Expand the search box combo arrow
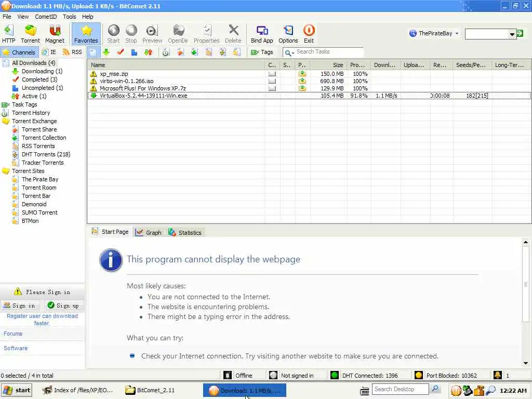 pyautogui.click(x=512, y=34)
